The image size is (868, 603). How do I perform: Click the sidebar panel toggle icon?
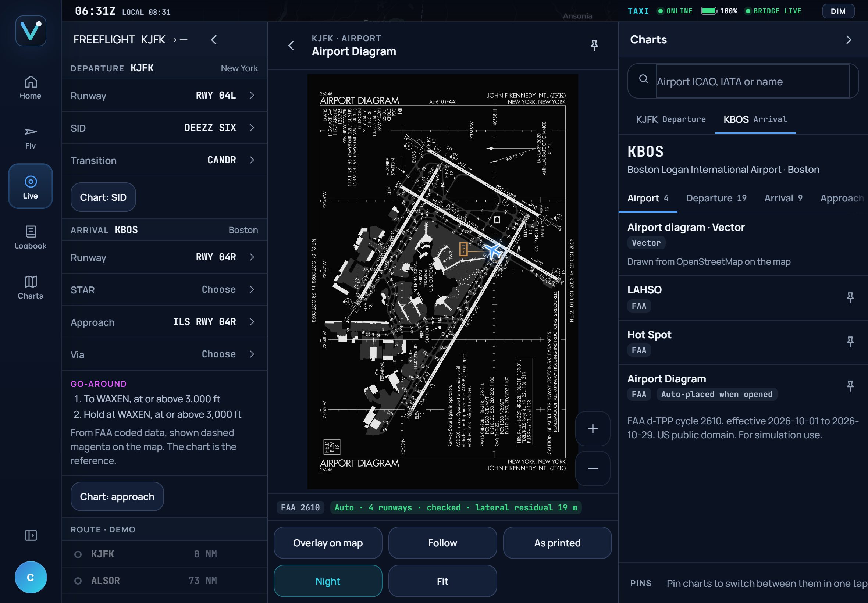pyautogui.click(x=31, y=535)
